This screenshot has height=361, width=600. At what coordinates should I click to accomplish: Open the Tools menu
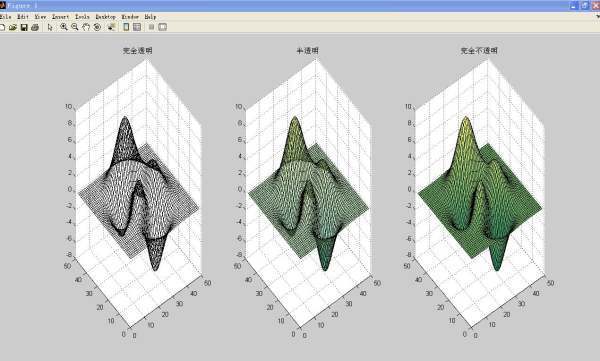tap(82, 17)
